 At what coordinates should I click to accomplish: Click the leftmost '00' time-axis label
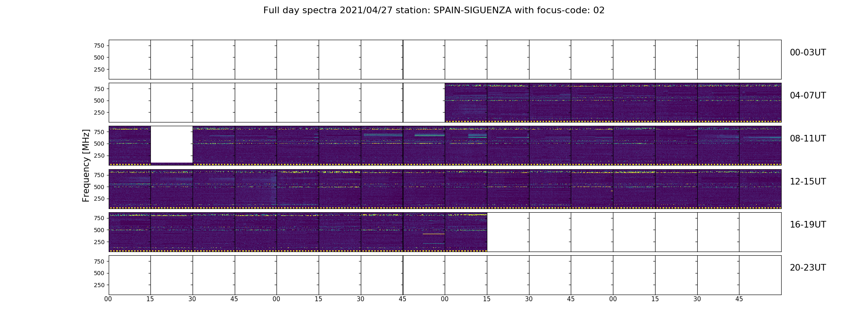coord(108,299)
